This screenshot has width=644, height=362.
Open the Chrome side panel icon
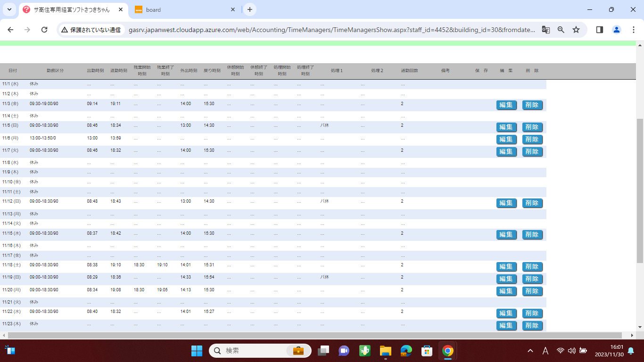tap(600, 30)
